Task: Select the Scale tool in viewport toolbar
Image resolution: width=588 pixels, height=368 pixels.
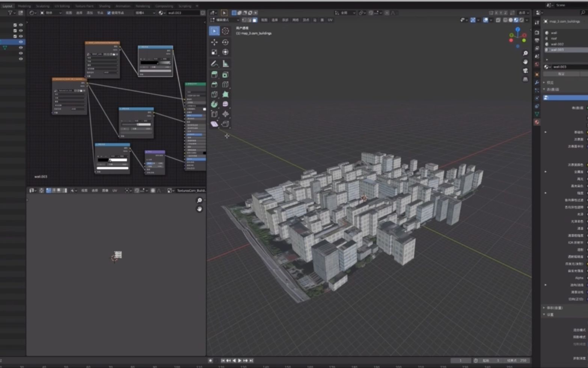Action: point(213,52)
